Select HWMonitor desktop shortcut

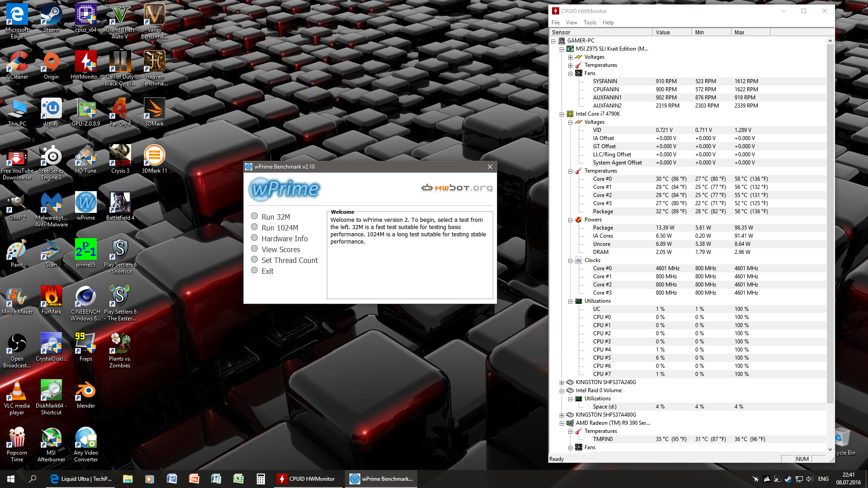coord(85,65)
